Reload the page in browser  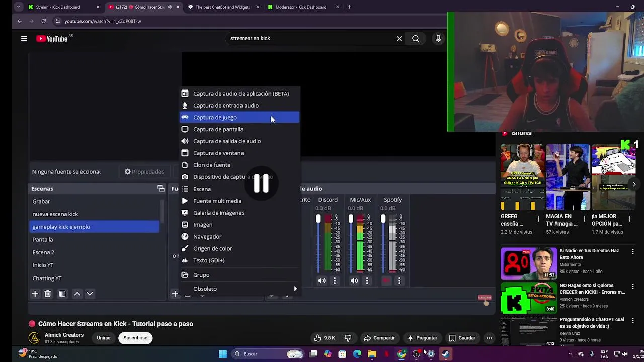pos(44,21)
